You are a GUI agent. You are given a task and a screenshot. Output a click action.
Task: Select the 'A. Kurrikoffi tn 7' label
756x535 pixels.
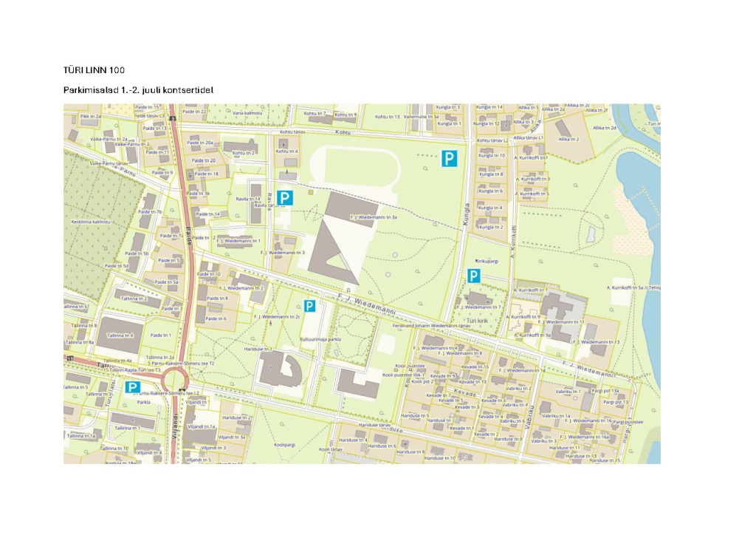[530, 290]
